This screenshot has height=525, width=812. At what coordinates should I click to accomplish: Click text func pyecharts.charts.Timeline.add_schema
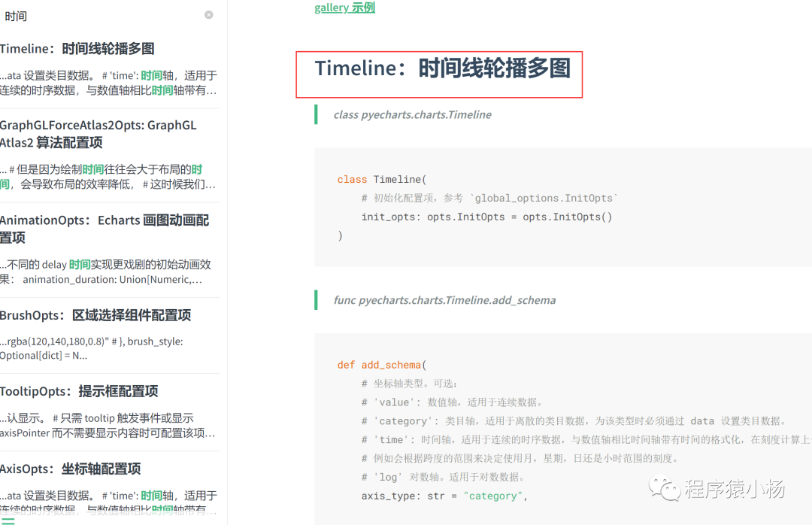tap(444, 300)
